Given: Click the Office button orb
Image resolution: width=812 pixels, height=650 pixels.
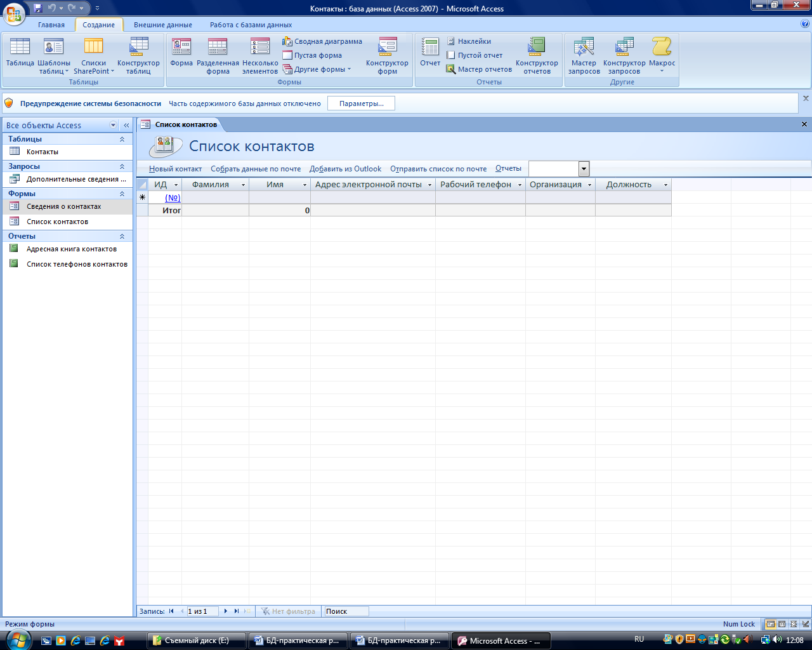Looking at the screenshot, I should [14, 14].
